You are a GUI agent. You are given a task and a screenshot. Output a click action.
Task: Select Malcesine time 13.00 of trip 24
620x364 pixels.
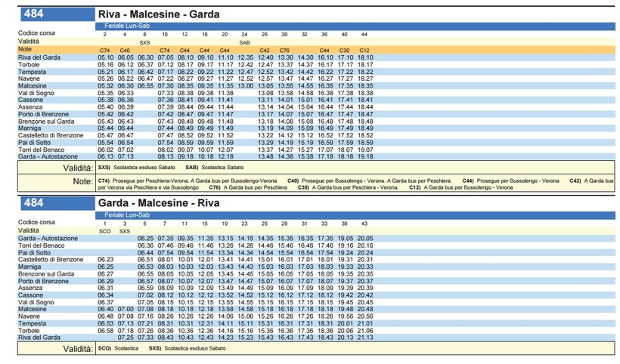pos(246,86)
